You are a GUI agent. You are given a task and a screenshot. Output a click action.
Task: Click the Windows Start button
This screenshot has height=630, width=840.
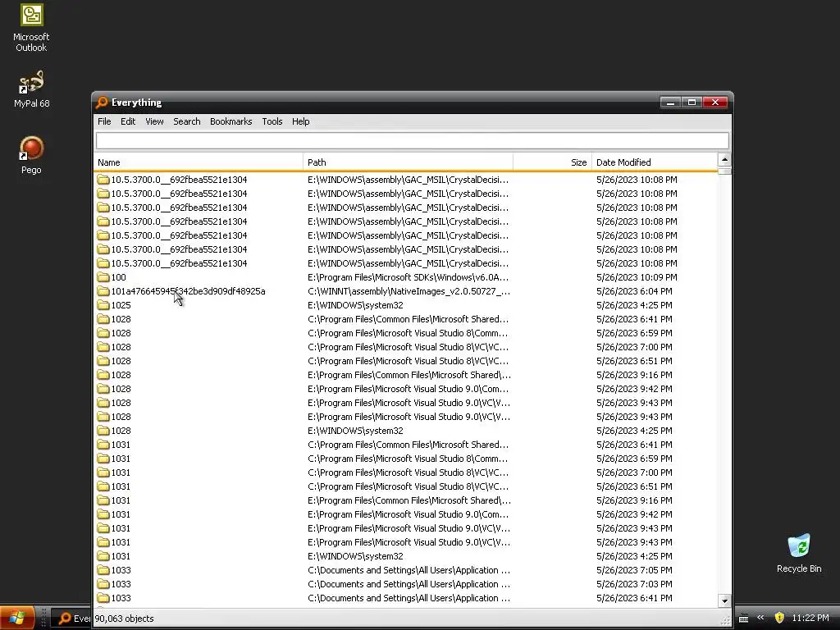coord(17,618)
